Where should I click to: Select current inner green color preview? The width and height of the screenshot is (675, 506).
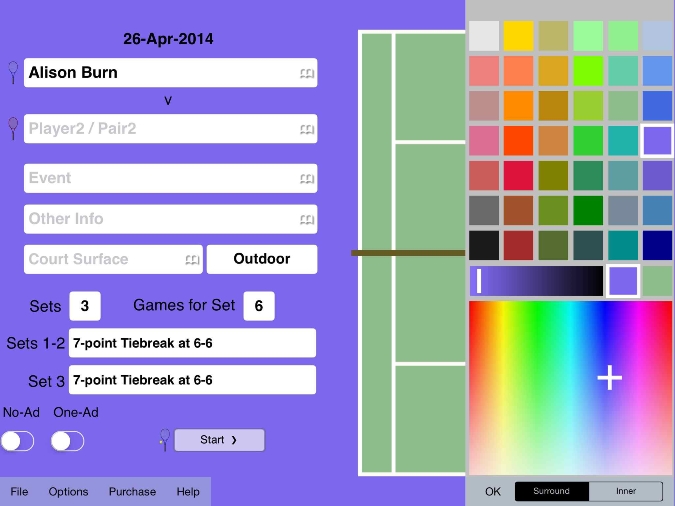pos(657,281)
